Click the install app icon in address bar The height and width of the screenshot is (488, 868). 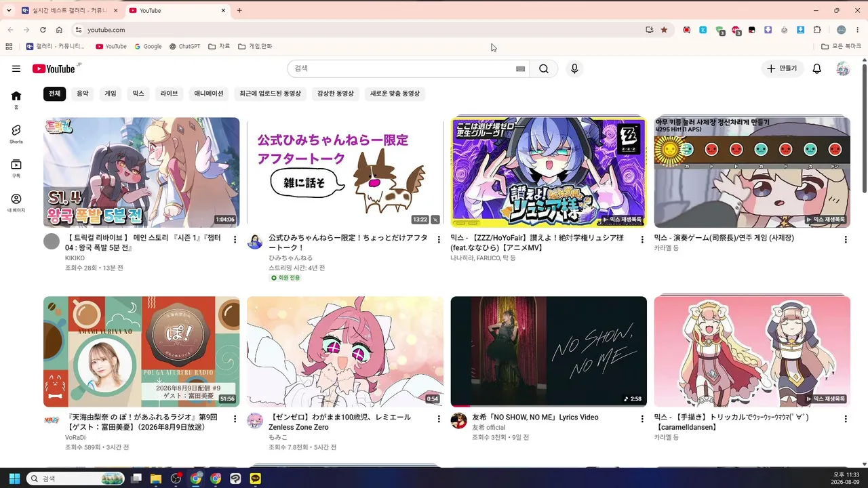click(x=650, y=30)
